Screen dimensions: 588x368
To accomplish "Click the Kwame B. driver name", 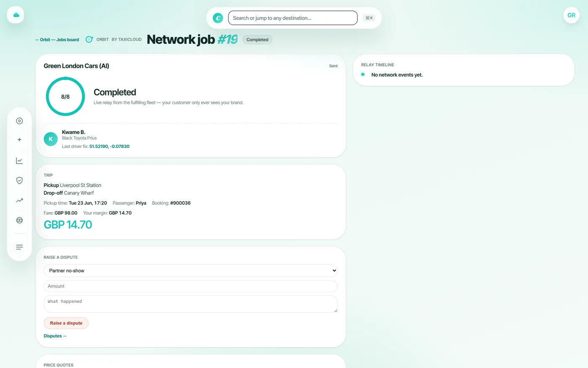I will coord(73,132).
